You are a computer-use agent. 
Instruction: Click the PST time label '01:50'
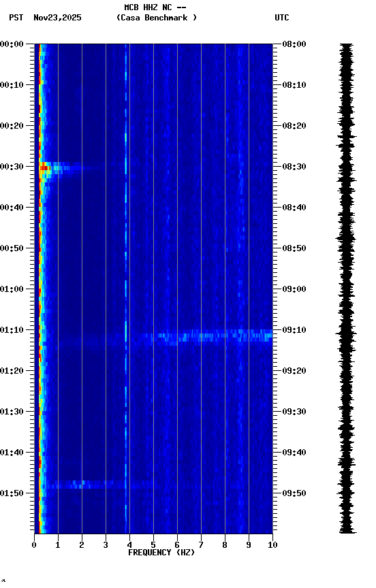(x=12, y=493)
